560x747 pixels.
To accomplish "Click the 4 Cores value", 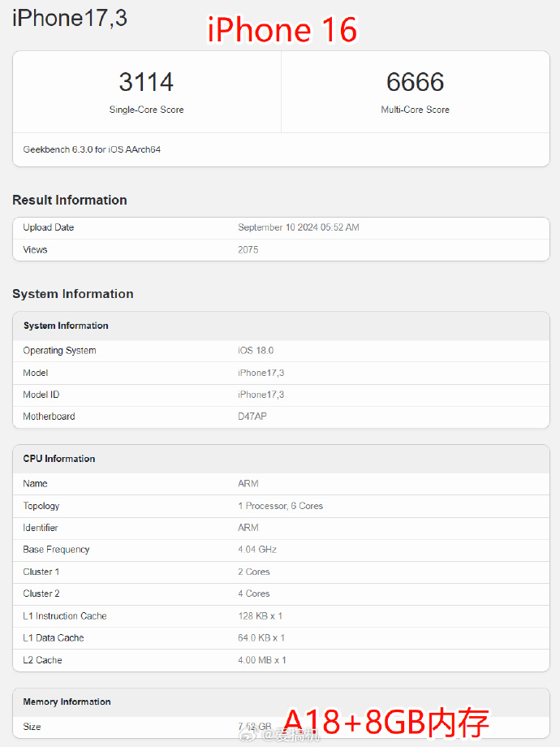I will (x=254, y=594).
